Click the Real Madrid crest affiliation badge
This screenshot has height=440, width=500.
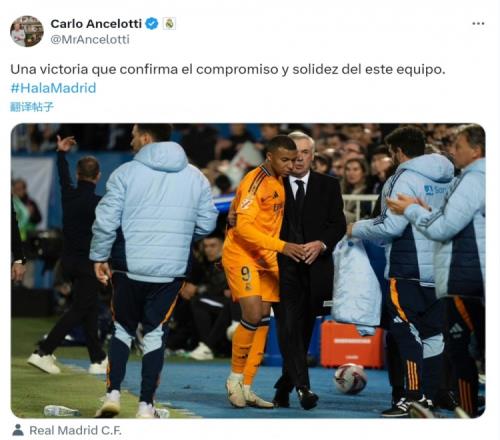[x=169, y=24]
